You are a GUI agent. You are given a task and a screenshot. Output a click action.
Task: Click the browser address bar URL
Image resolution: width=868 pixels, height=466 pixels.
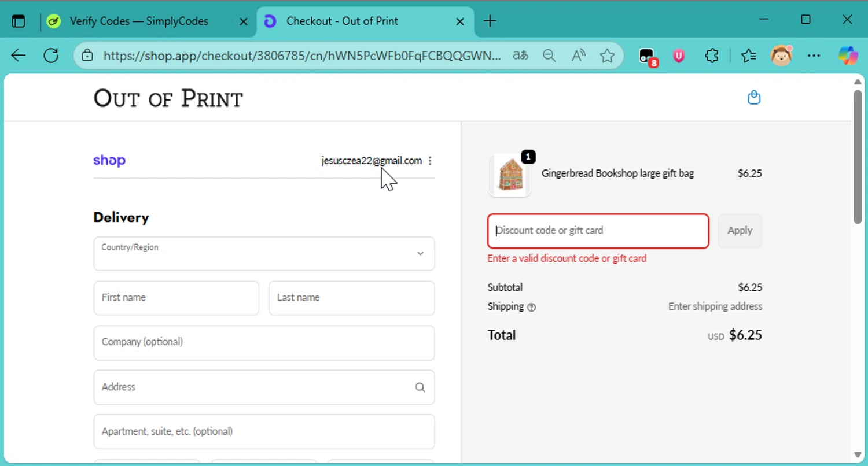pyautogui.click(x=302, y=56)
